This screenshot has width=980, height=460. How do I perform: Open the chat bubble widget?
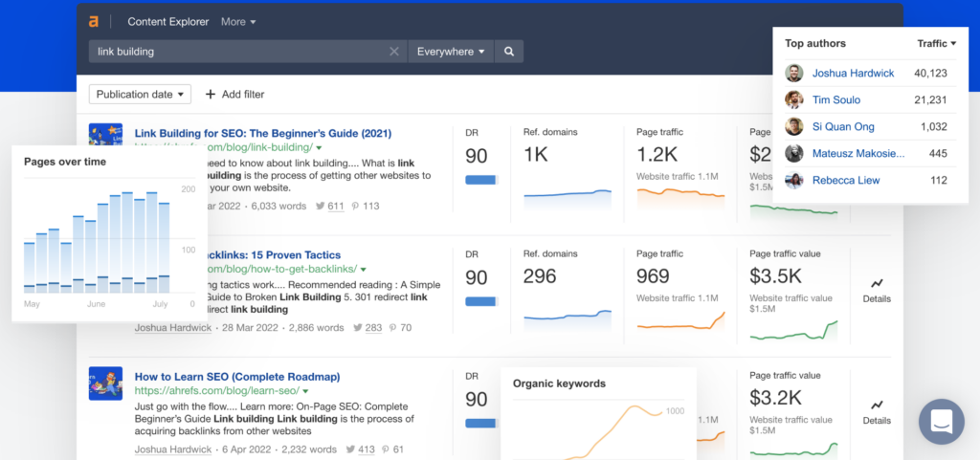tap(942, 422)
